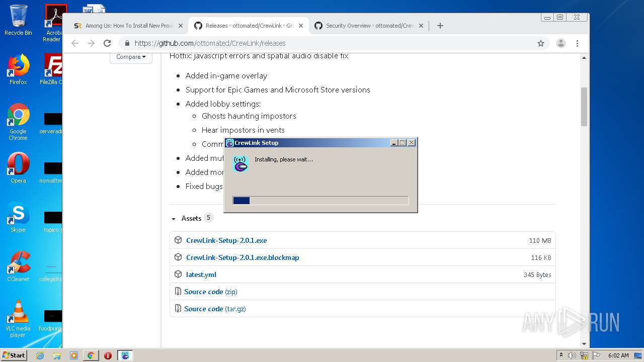The width and height of the screenshot is (644, 362).
Task: Click the zip file icon beside Source code (zip)
Action: pyautogui.click(x=178, y=292)
